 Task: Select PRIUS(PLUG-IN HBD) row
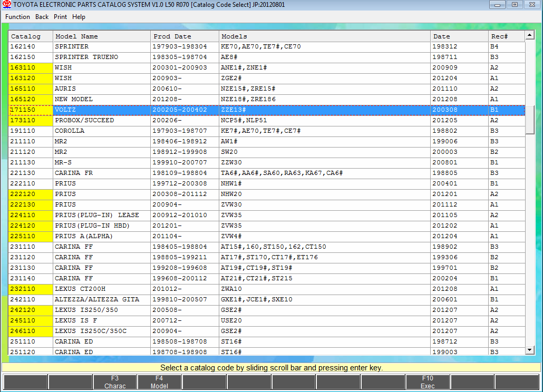coord(267,226)
